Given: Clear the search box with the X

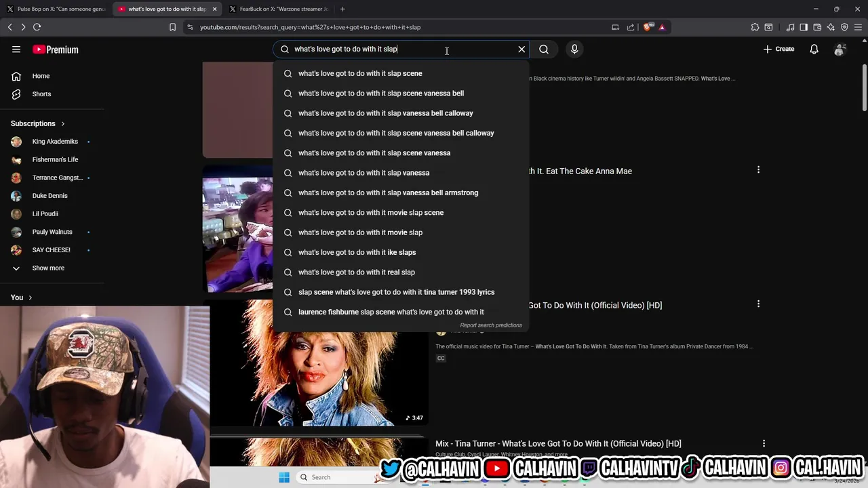Looking at the screenshot, I should [521, 49].
